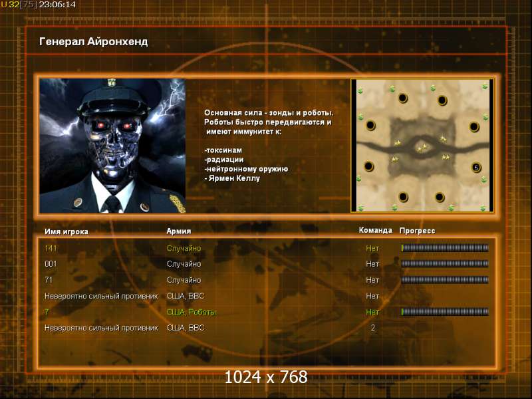
Task: Click the '-токсинам' immunity line
Action: pyautogui.click(x=223, y=150)
